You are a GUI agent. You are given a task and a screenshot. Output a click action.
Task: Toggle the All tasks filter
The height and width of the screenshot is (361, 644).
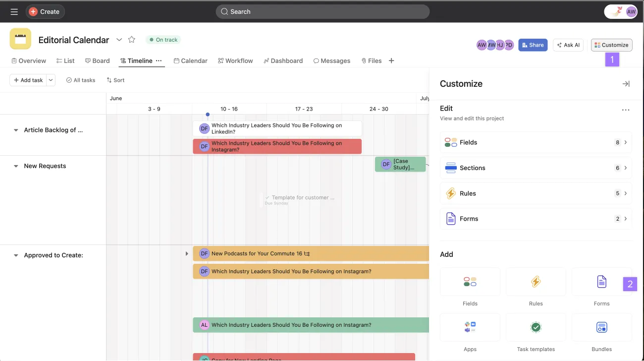tap(81, 80)
